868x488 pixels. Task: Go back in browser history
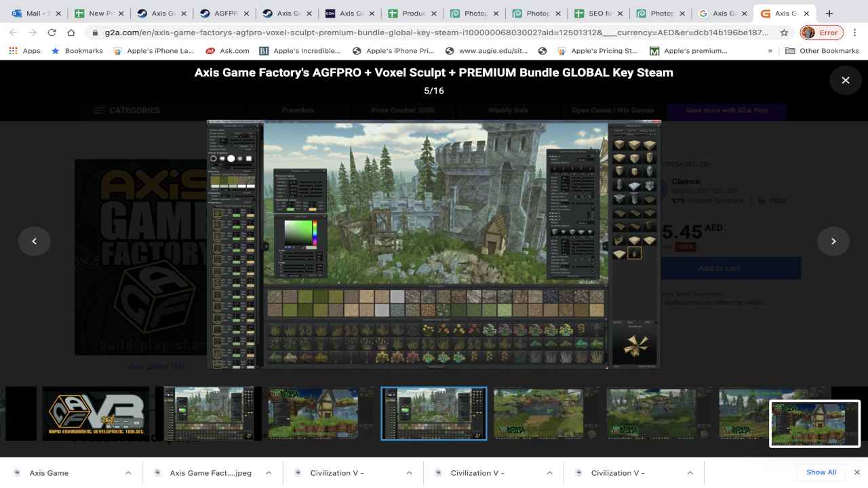14,33
